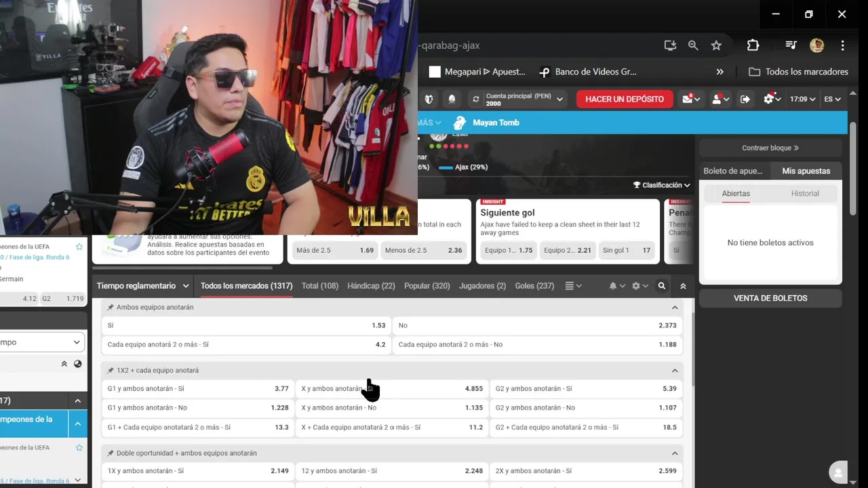Open the Chrome extensions puzzle icon
The image size is (868, 488).
(753, 45)
